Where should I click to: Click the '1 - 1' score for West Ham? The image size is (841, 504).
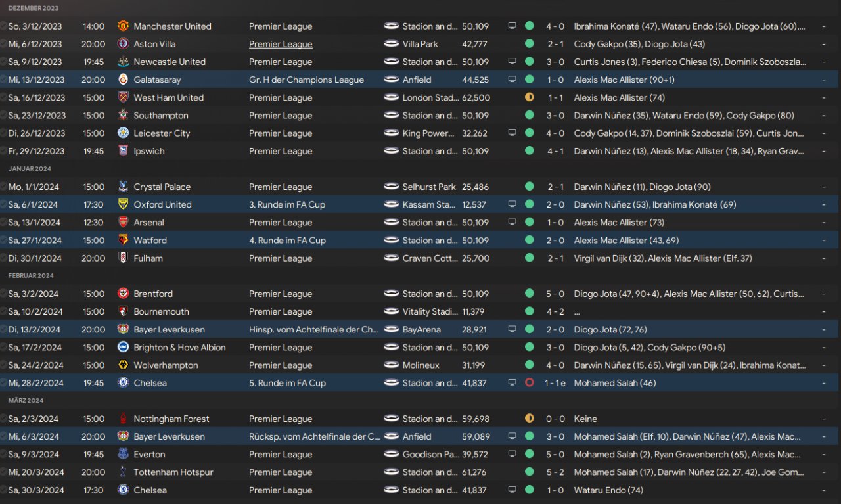555,97
